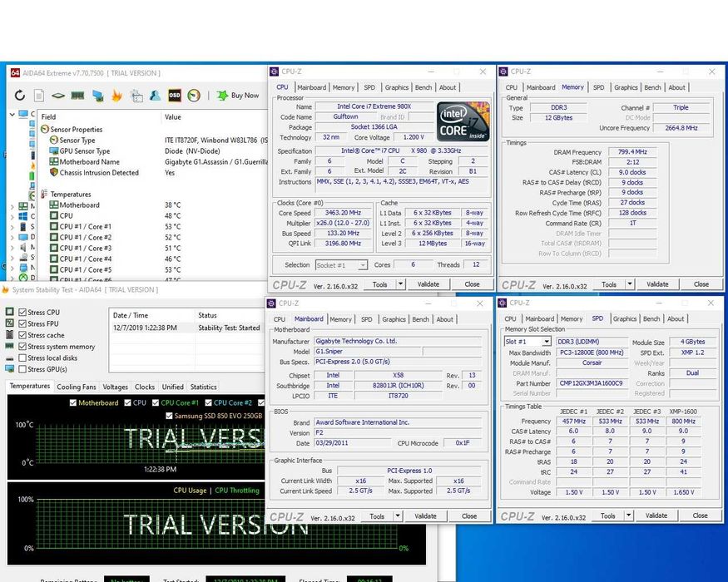
Task: Expand the Server node in AIDA64 tree
Action: pyautogui.click(x=12, y=227)
